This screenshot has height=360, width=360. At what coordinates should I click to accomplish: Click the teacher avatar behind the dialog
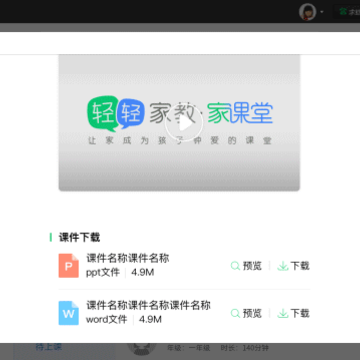[x=142, y=349]
